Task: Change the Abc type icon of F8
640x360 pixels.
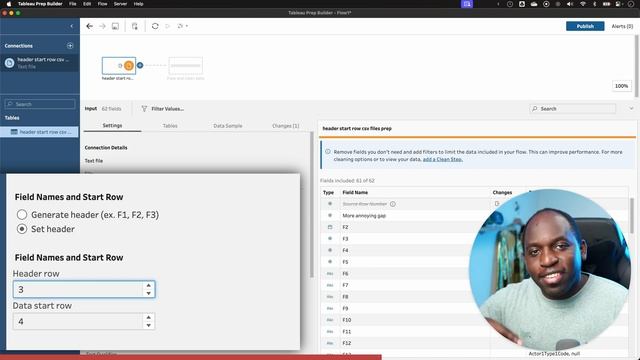Action: coord(330,297)
